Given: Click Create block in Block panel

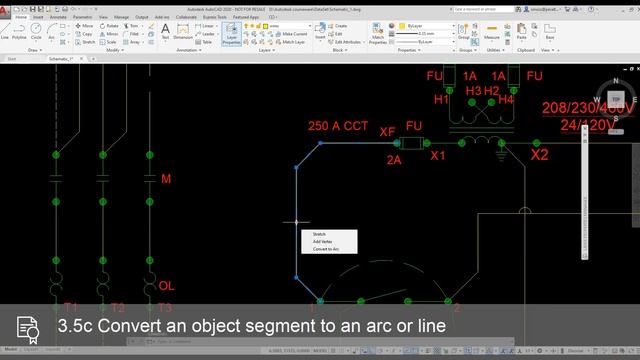Looking at the screenshot, I should pyautogui.click(x=338, y=26).
